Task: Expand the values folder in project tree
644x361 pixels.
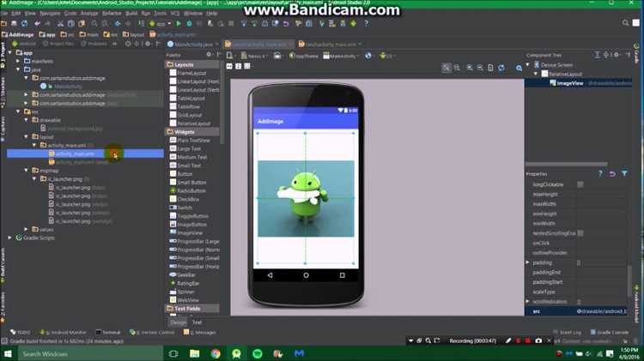Action: (27, 229)
